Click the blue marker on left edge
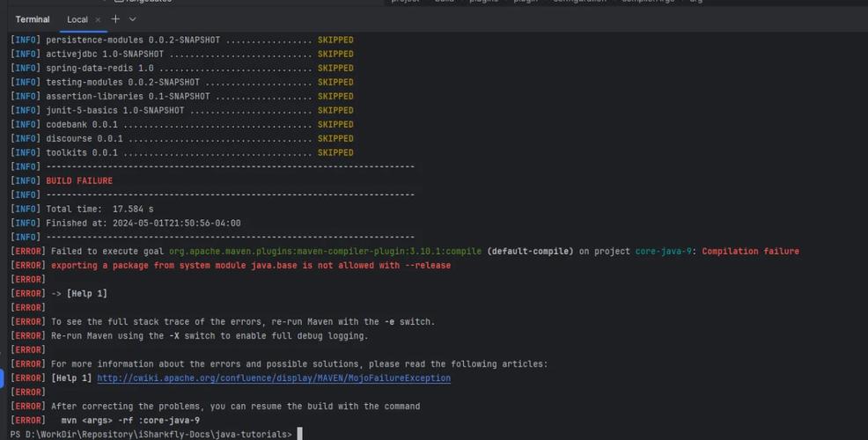The height and width of the screenshot is (440, 868). [x=2, y=378]
